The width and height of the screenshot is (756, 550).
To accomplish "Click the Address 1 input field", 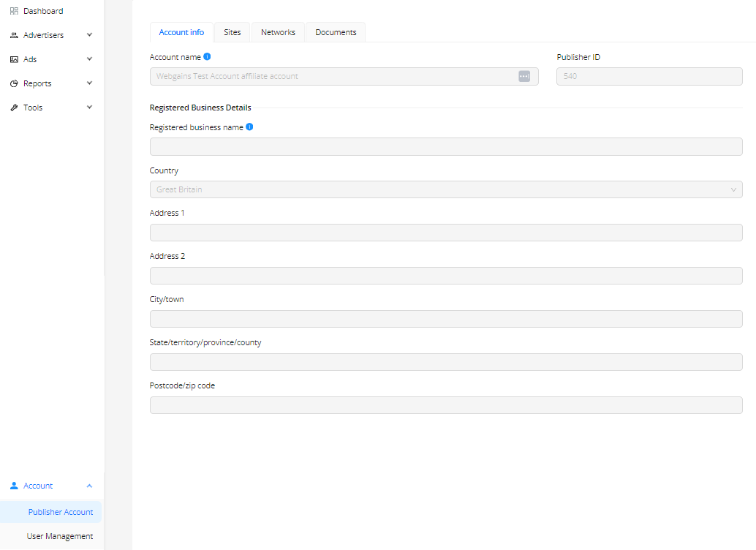I will (445, 233).
